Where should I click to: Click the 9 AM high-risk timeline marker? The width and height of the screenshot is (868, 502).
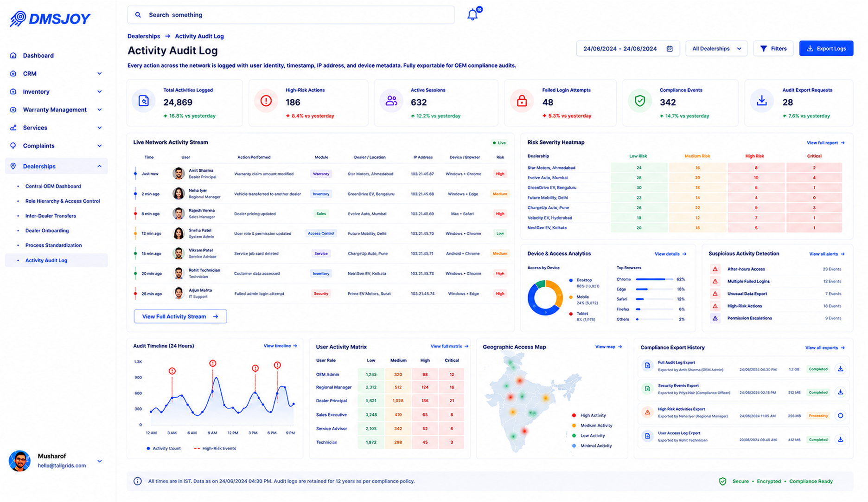coord(212,363)
